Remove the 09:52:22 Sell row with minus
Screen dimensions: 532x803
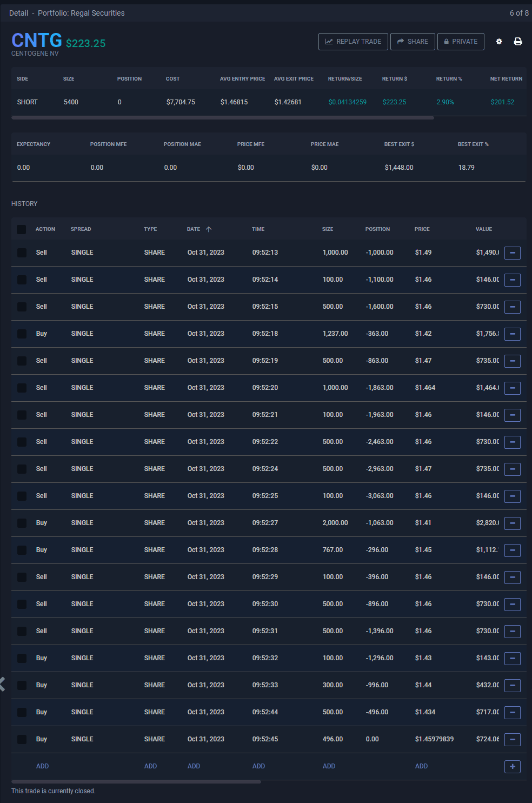(513, 442)
